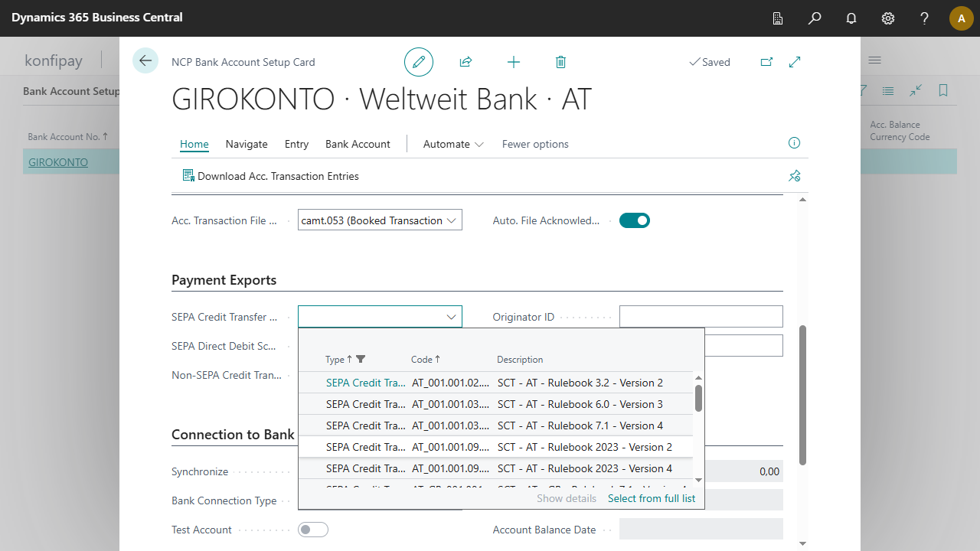Screen dimensions: 980x551
Task: Click the 0,00 balance value
Action: coord(769,471)
